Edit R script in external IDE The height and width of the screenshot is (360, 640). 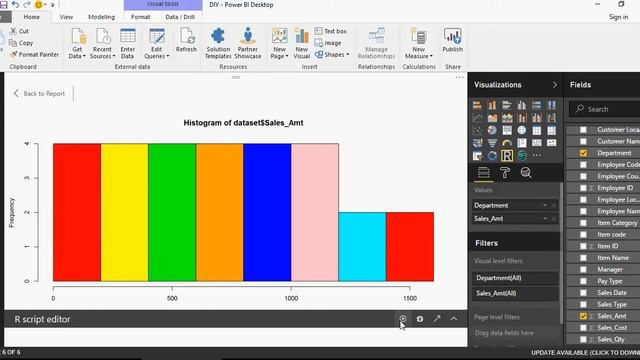tap(437, 319)
